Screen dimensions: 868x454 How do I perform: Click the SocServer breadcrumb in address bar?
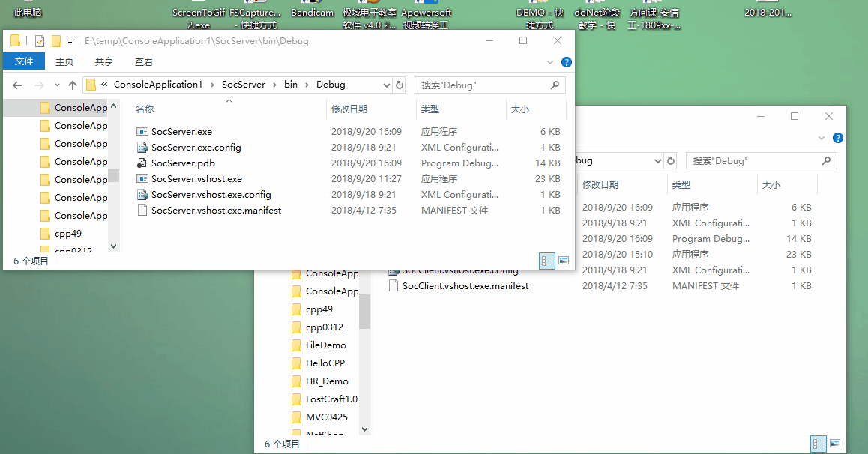[244, 85]
